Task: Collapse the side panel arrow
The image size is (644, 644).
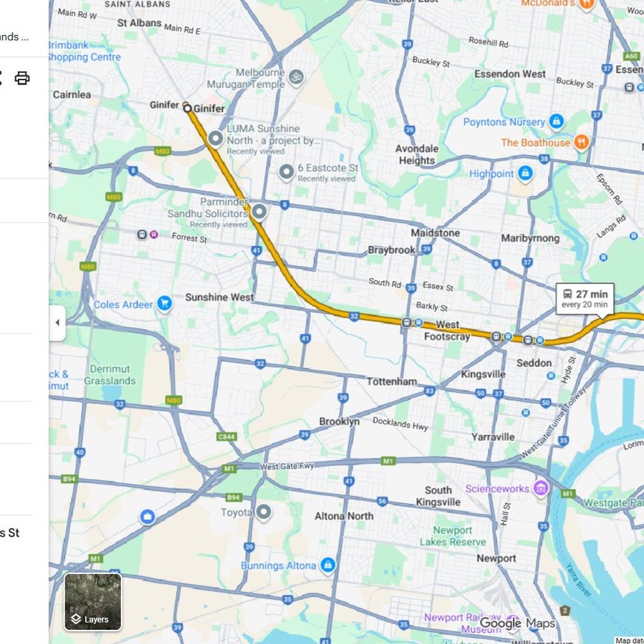Action: pos(57,323)
